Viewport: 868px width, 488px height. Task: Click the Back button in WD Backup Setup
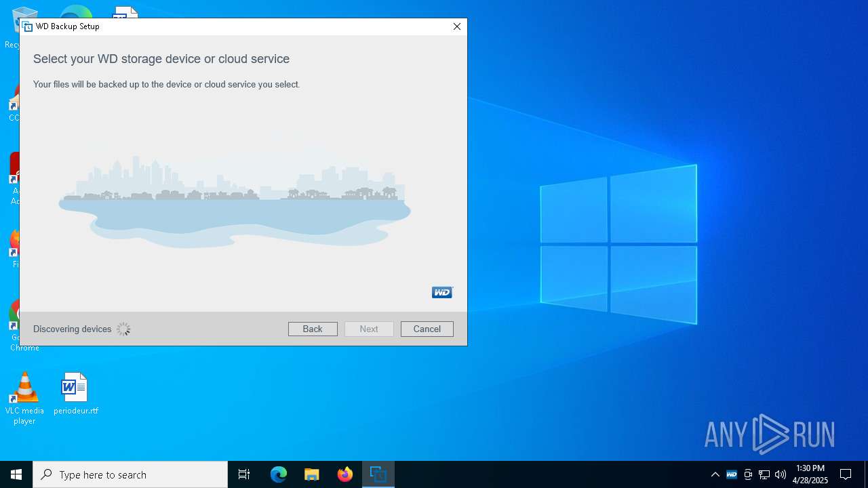click(x=313, y=329)
